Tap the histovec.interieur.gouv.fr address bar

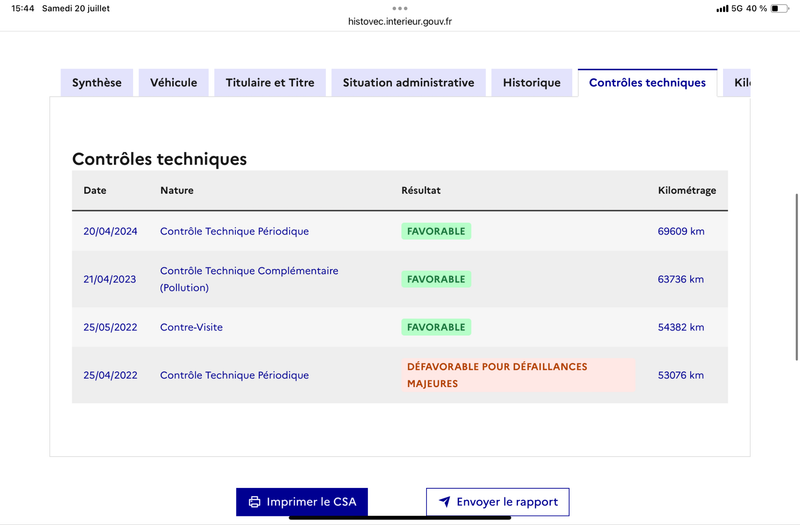(x=400, y=21)
